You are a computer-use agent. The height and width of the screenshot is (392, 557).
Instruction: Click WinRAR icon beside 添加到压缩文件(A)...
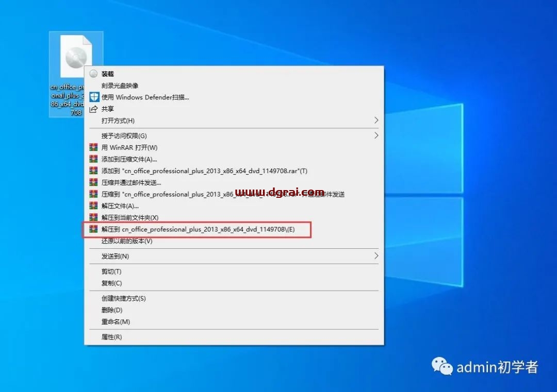click(93, 159)
